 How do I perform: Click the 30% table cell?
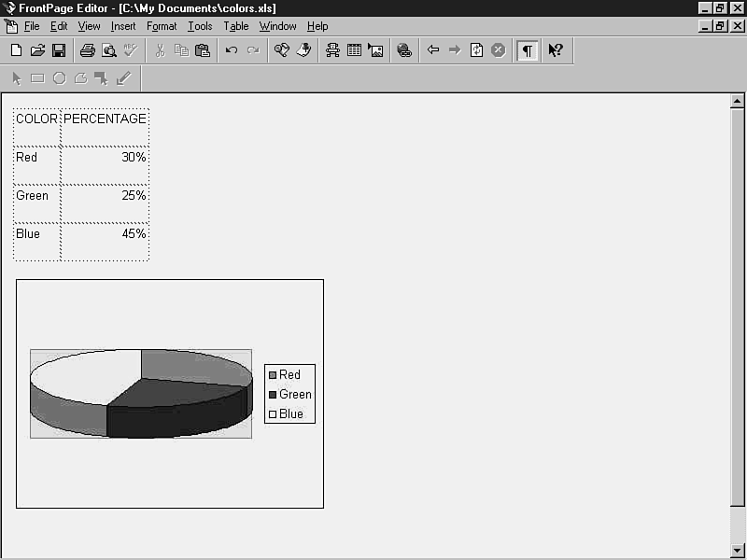tap(105, 166)
